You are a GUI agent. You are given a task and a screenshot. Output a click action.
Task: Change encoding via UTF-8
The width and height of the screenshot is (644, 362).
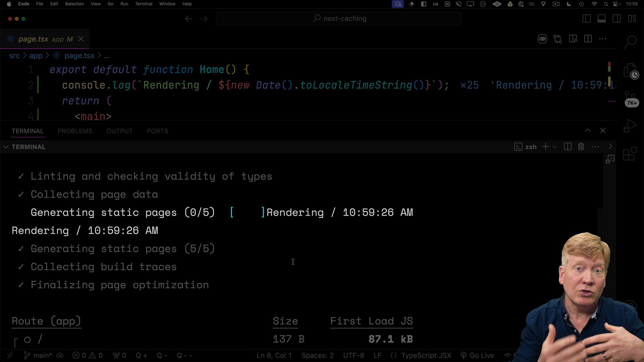point(354,355)
